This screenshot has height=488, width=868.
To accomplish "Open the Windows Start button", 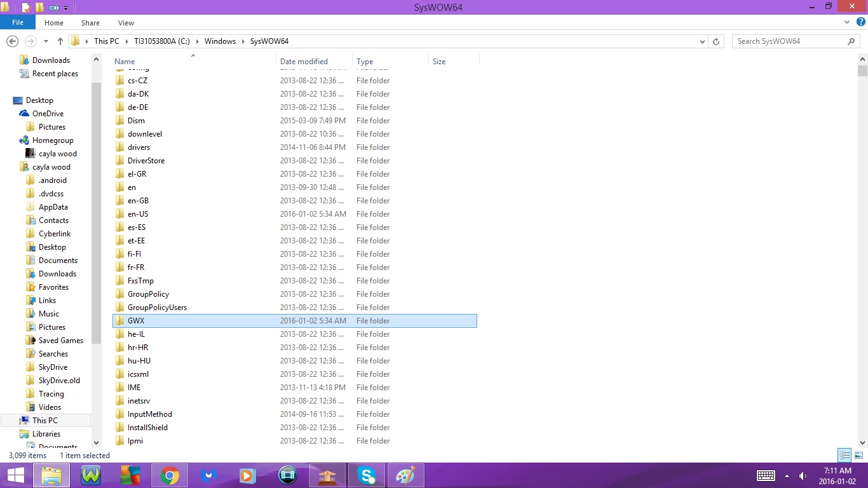I will [x=15, y=475].
